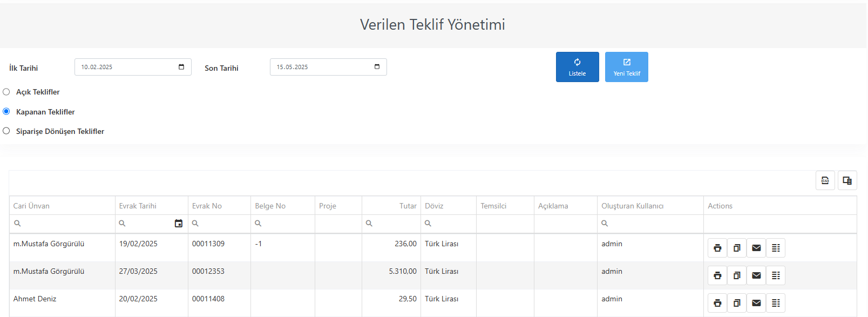Mail Ahmet Deniz's offer 00011408

pos(756,303)
